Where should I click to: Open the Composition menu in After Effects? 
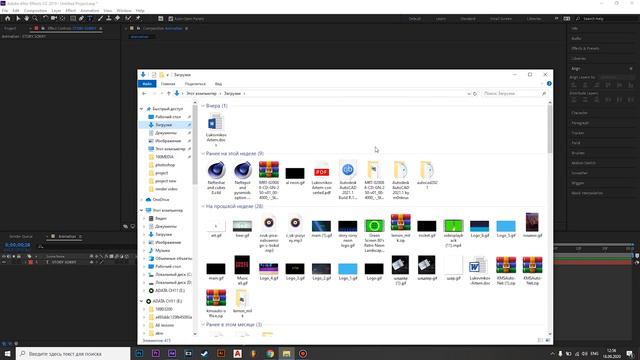pos(35,11)
